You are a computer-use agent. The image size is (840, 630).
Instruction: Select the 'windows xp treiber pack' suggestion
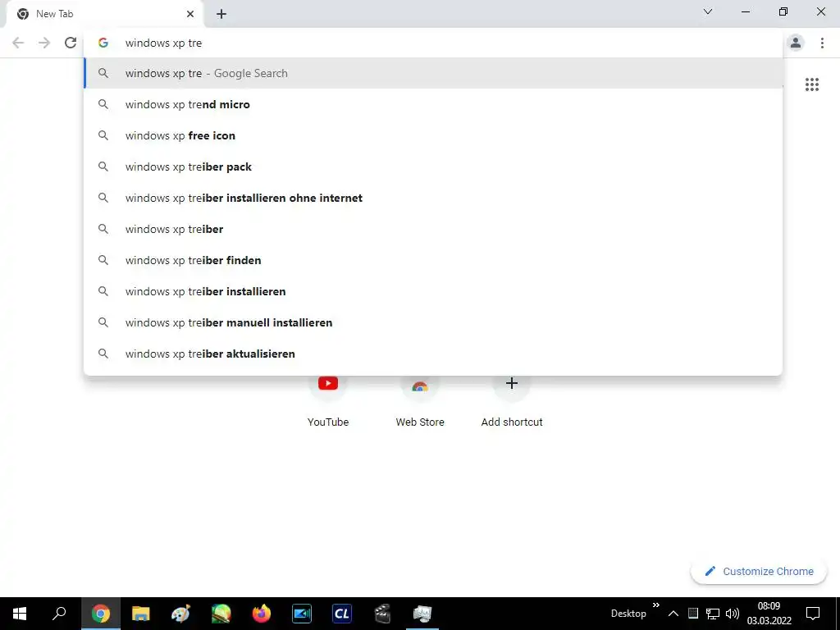[x=433, y=167]
